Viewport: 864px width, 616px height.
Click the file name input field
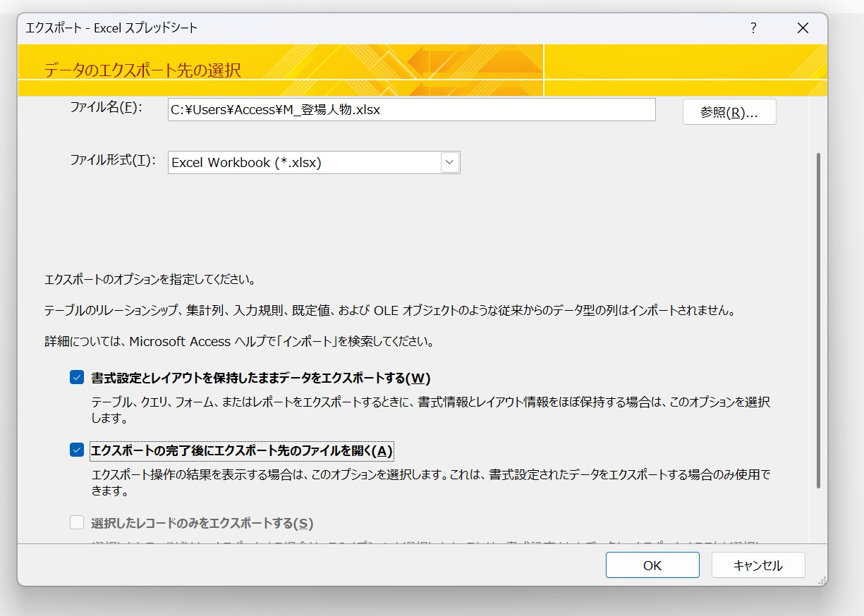411,110
